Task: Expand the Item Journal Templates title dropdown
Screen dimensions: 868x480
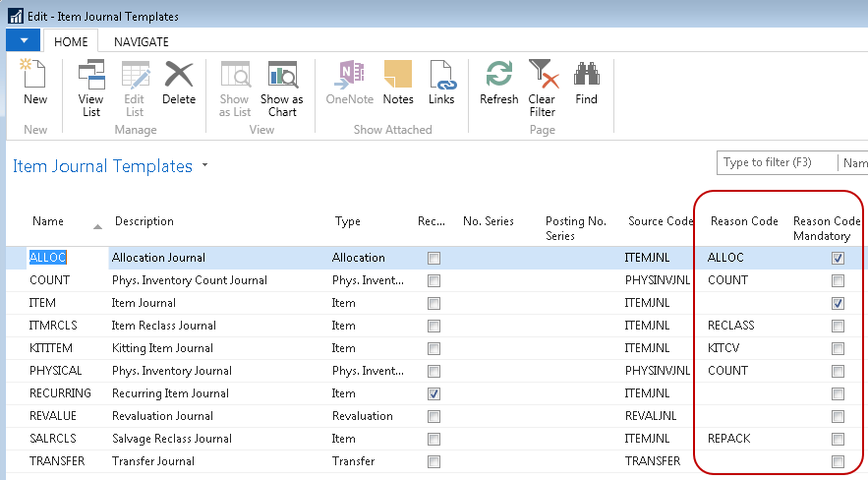Action: [x=204, y=165]
